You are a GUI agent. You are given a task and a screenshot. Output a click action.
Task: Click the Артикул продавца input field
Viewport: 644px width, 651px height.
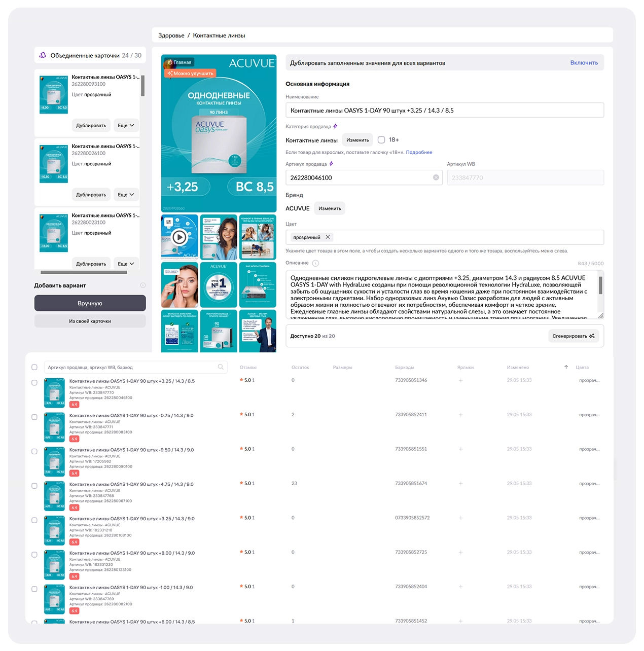coord(364,177)
